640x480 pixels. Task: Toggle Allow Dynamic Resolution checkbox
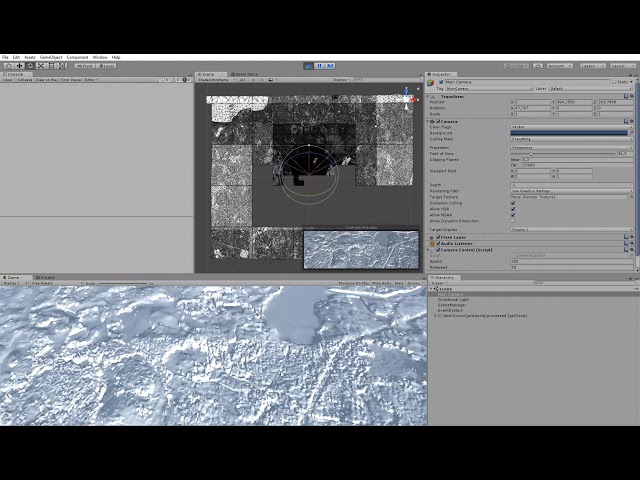[x=513, y=221]
